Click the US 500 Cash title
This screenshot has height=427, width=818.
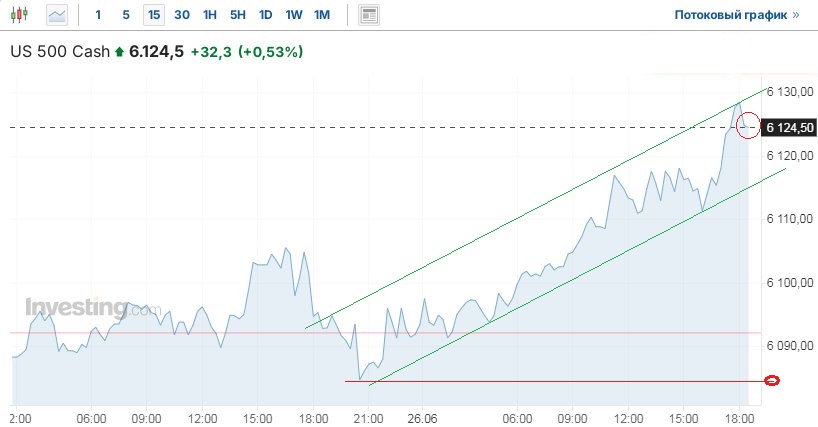(x=60, y=52)
